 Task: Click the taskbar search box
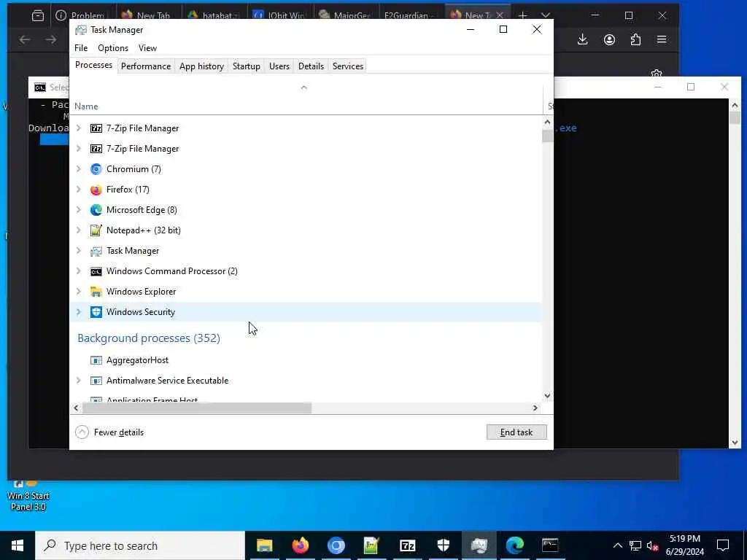pyautogui.click(x=140, y=545)
